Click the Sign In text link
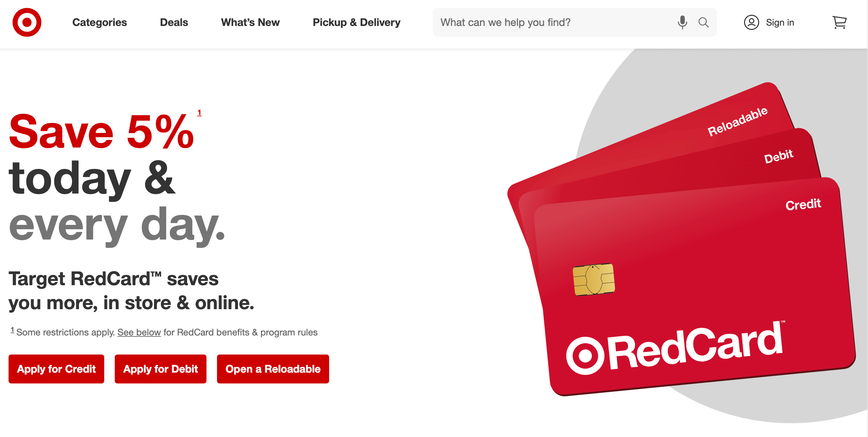The image size is (868, 437). (779, 23)
